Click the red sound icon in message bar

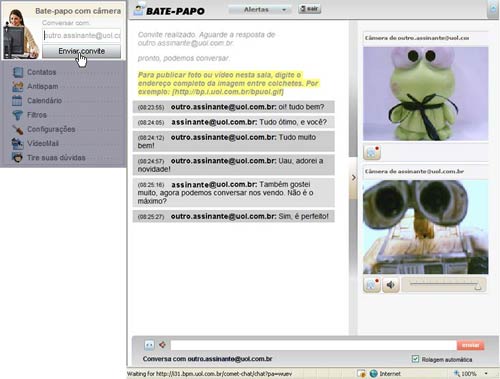(x=162, y=345)
